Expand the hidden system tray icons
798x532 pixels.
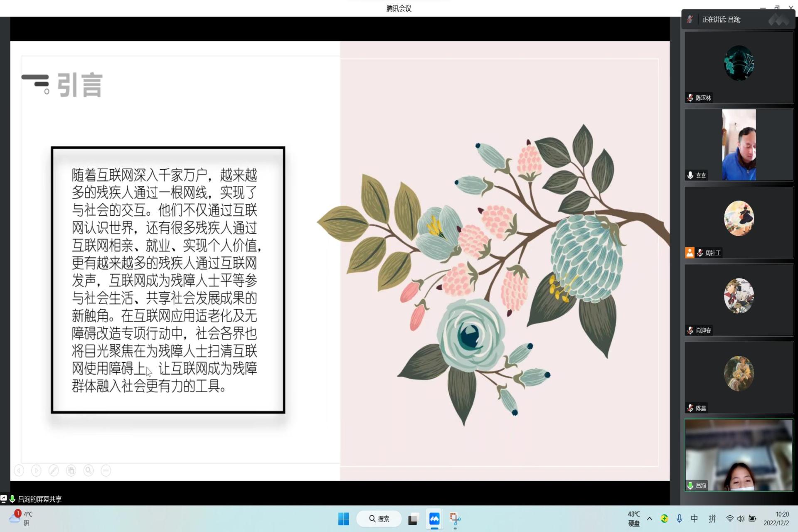click(x=650, y=518)
